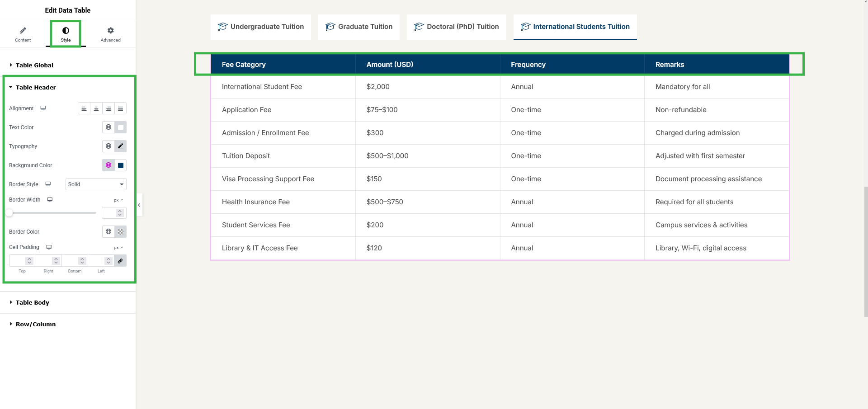
Task: Open the Doctoral (PhD) Tuition tab
Action: [456, 27]
